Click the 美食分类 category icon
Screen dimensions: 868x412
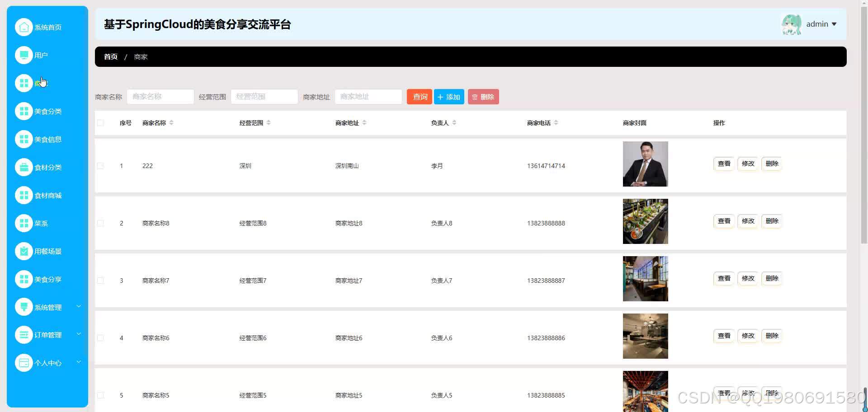click(24, 111)
